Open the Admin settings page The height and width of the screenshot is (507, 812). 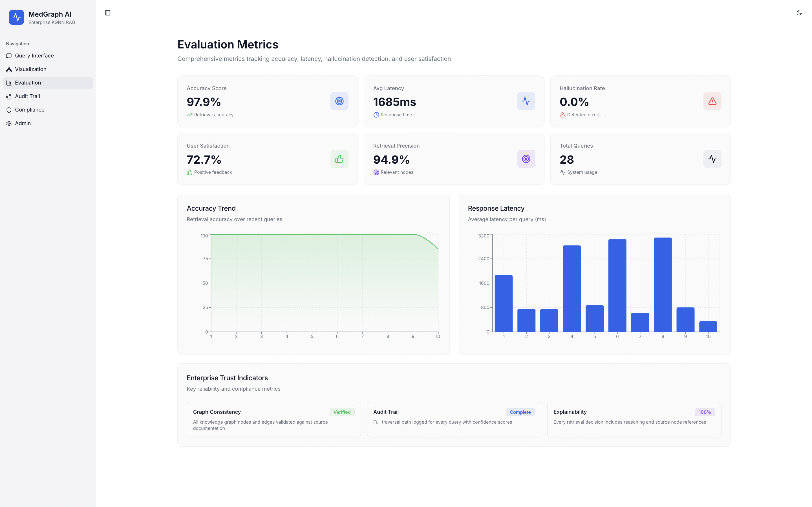(23, 123)
